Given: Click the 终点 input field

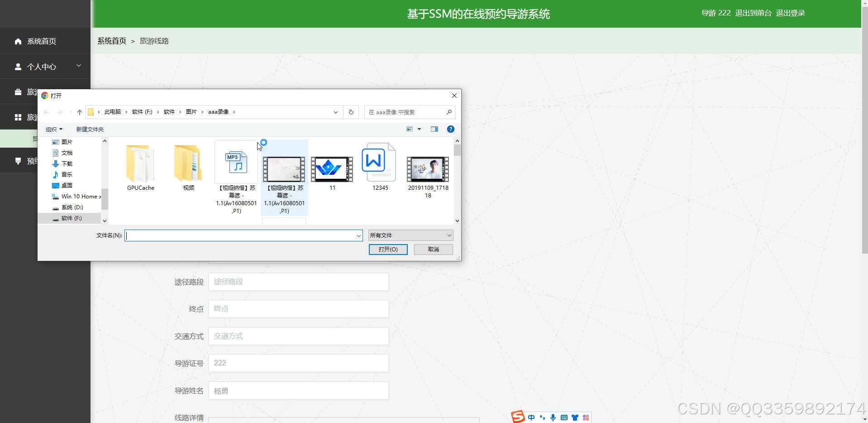Looking at the screenshot, I should click(298, 309).
